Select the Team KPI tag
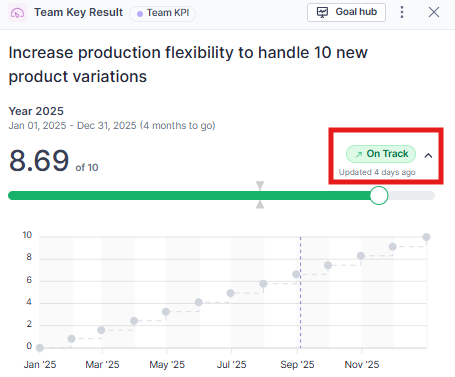This screenshot has width=455, height=377. click(162, 13)
